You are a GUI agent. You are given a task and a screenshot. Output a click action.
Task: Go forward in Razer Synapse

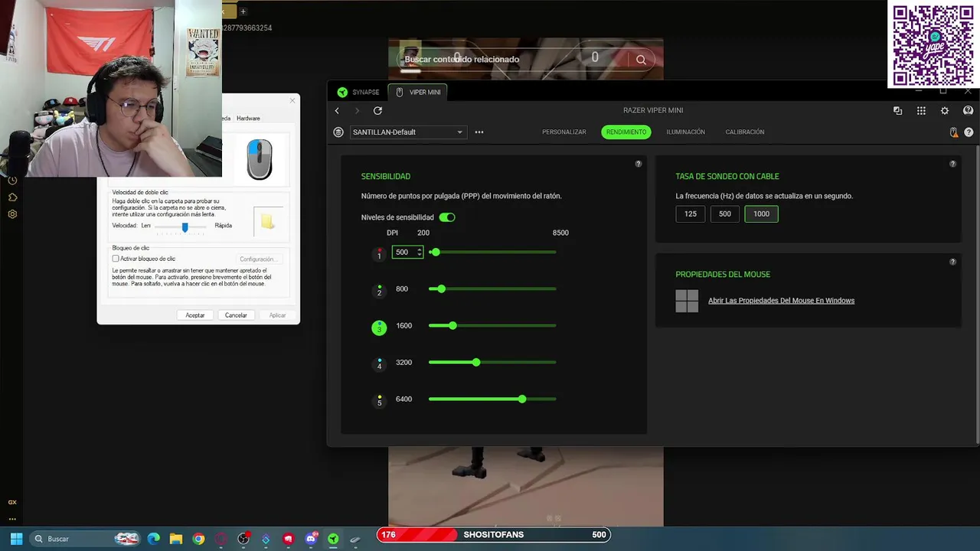[357, 111]
